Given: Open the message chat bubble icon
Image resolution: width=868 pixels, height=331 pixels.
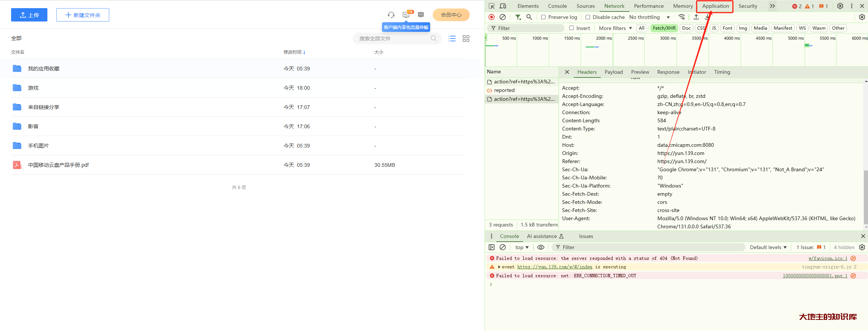Looking at the screenshot, I should (421, 15).
